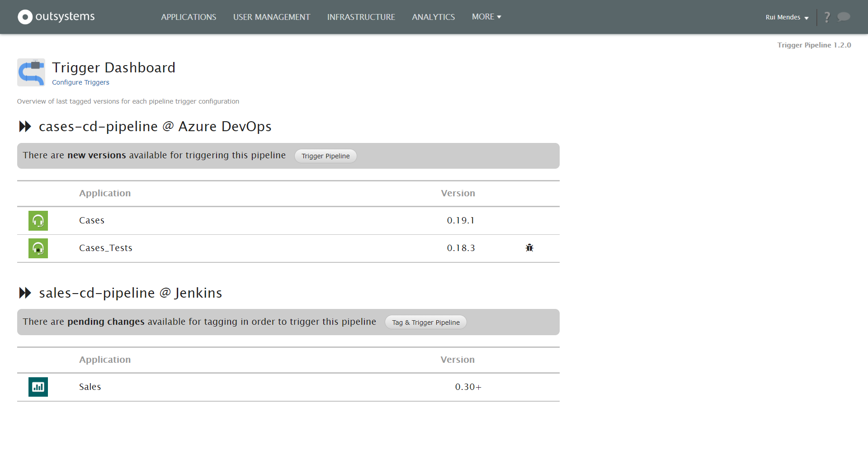Viewport: 868px width, 465px height.
Task: Open the help question mark icon
Action: (827, 17)
